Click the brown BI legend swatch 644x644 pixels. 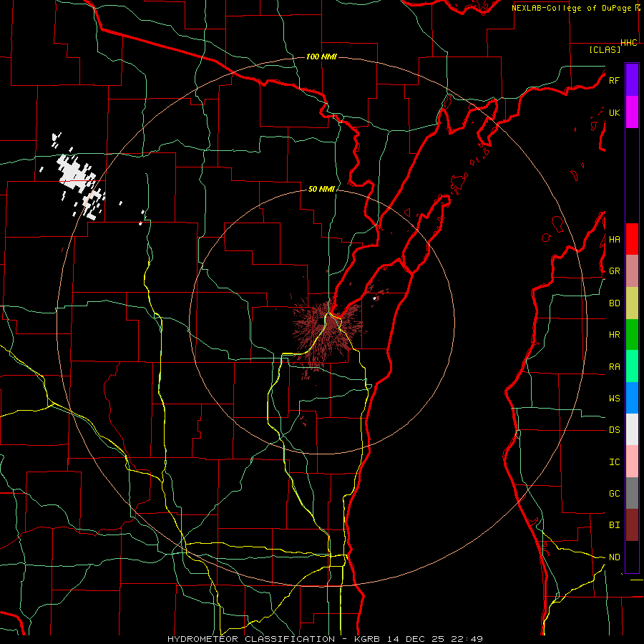[632, 525]
